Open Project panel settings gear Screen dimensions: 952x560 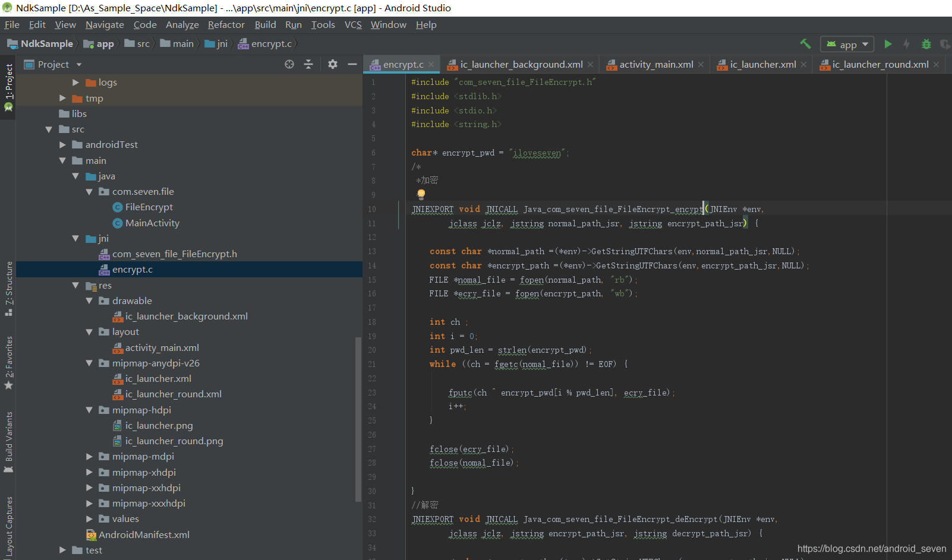pyautogui.click(x=333, y=64)
